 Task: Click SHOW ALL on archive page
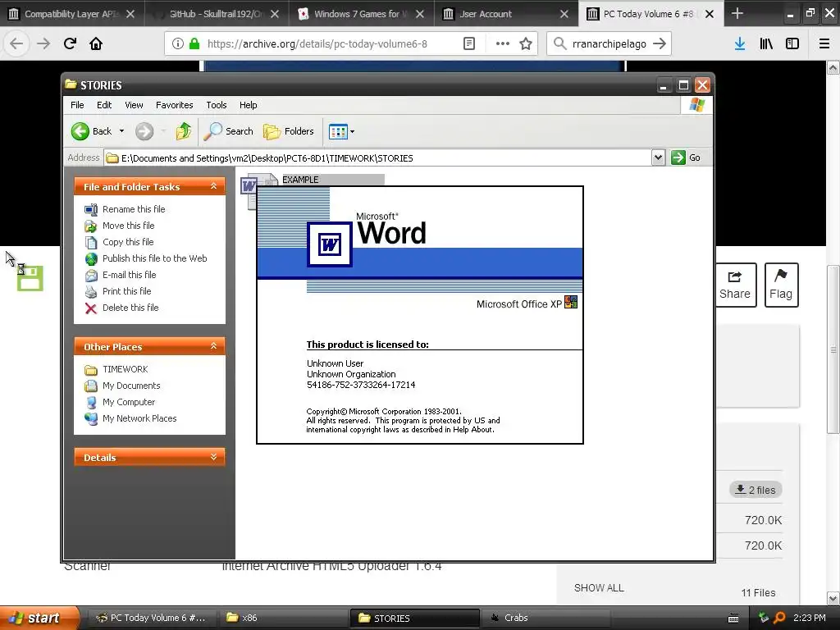click(x=599, y=587)
